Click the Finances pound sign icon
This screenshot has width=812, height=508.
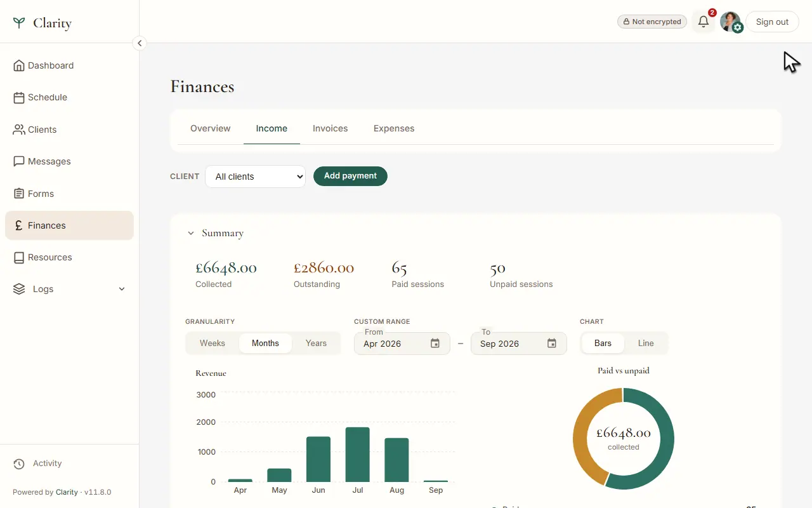[x=19, y=225]
